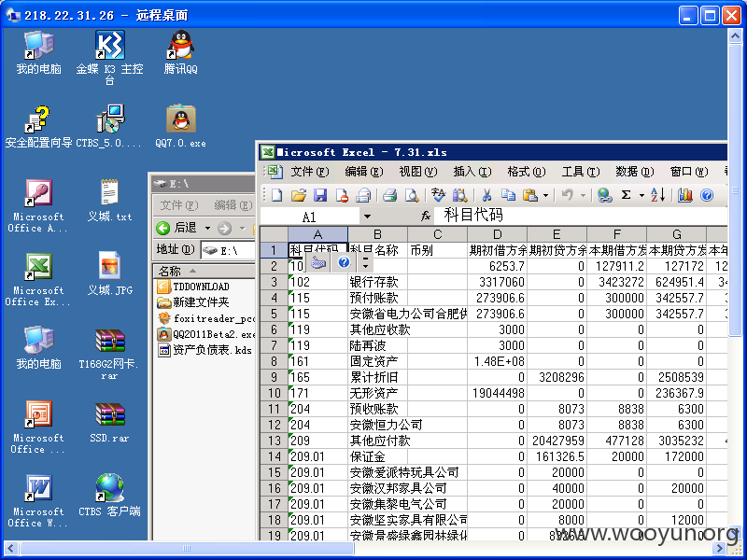Select the T168G2网卡.rar archive icon
747x560 pixels.
pos(109,355)
